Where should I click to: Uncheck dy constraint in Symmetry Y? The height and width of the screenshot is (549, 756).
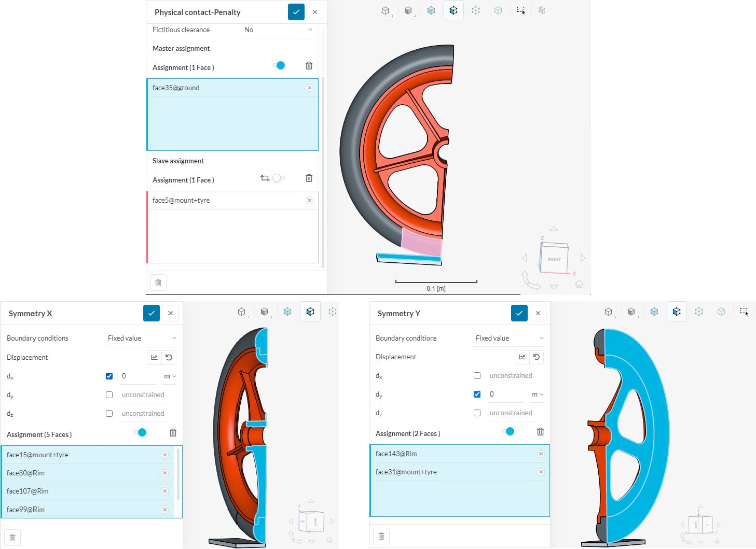pos(477,395)
